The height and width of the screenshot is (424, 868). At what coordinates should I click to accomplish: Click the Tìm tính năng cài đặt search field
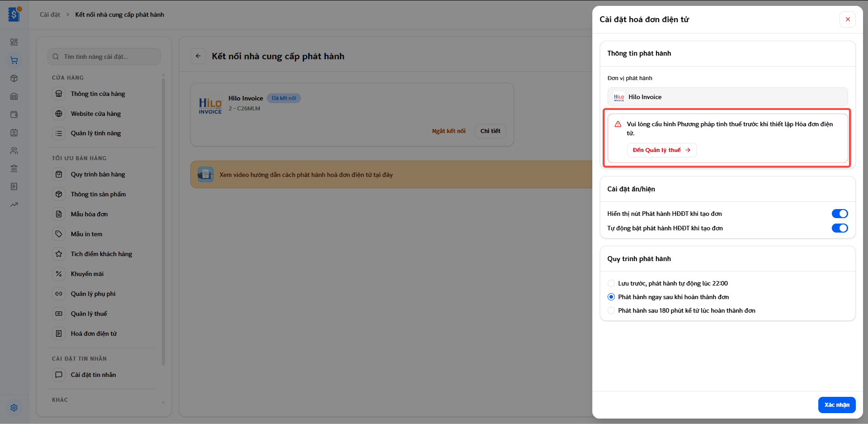click(x=104, y=57)
